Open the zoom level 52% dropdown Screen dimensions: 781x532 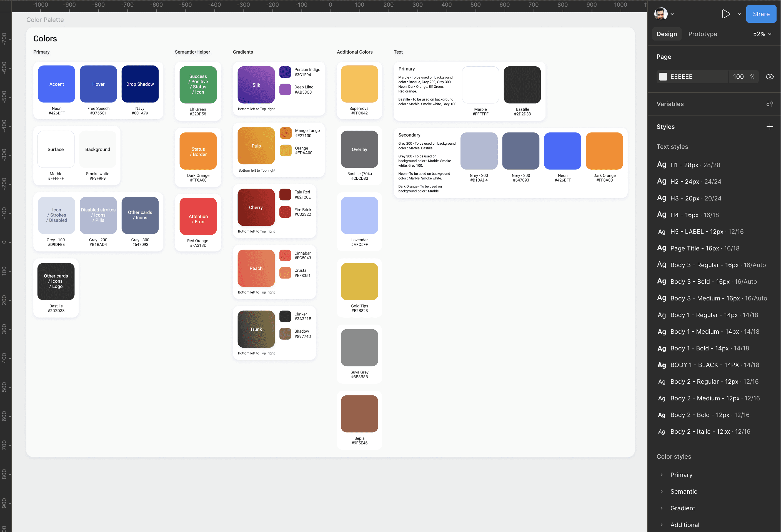coord(762,34)
